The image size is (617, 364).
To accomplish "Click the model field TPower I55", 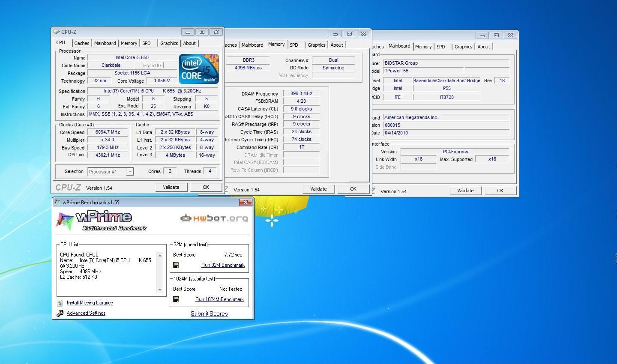I will click(x=423, y=71).
